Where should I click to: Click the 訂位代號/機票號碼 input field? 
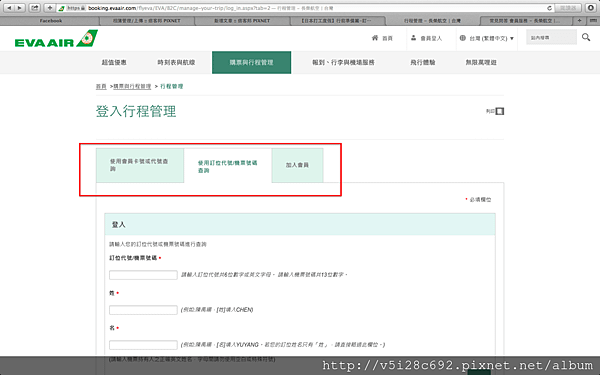[143, 275]
